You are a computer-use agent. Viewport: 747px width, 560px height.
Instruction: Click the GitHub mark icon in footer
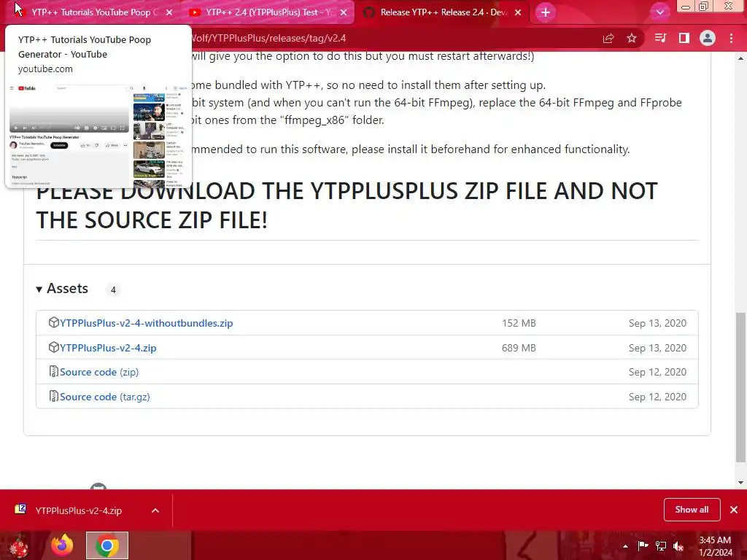coord(98,486)
